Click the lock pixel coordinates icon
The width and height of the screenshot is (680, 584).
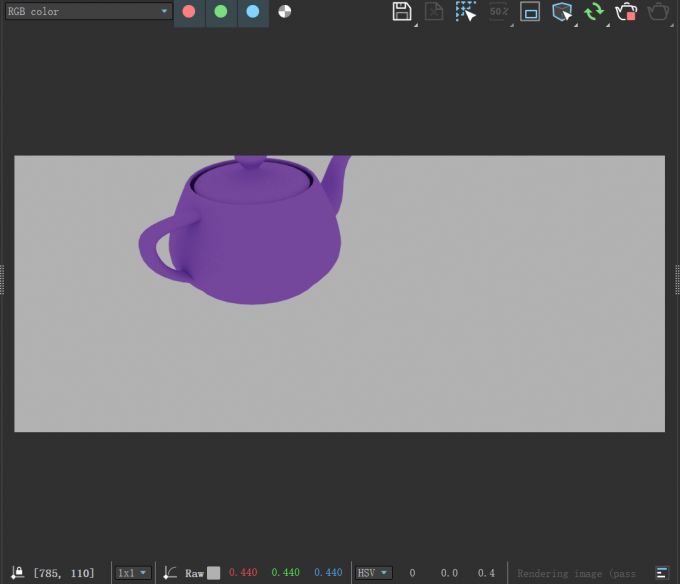point(18,573)
